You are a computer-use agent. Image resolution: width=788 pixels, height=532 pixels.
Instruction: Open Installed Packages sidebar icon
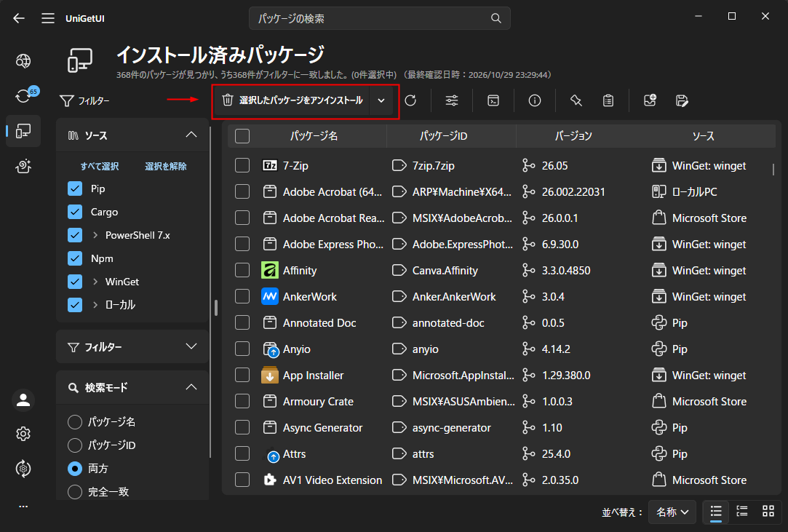click(23, 131)
